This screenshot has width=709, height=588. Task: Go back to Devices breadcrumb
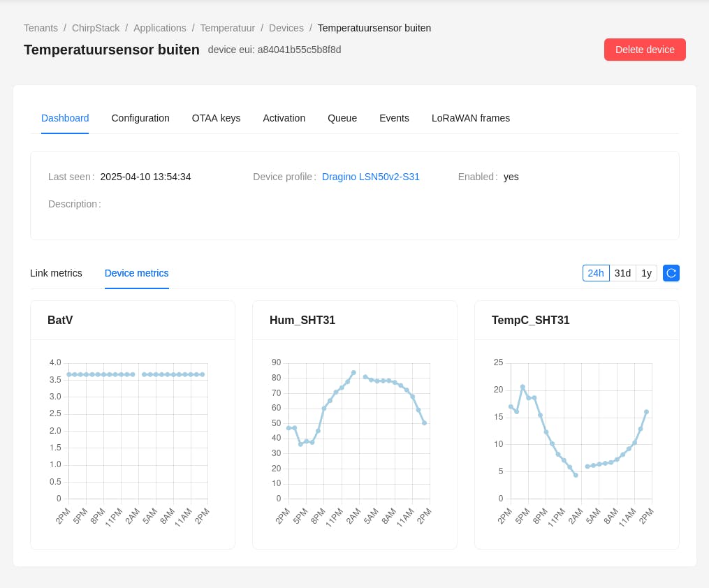[x=286, y=28]
